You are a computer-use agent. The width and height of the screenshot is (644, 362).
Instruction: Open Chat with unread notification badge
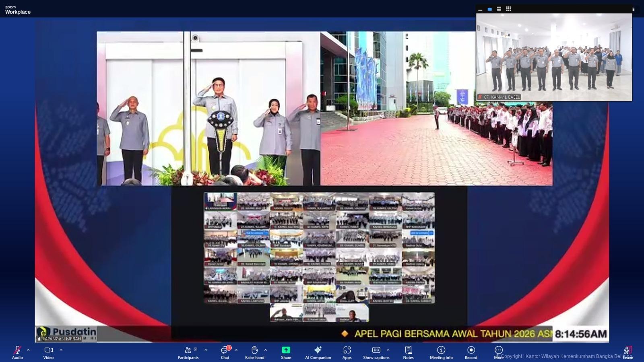pos(224,350)
